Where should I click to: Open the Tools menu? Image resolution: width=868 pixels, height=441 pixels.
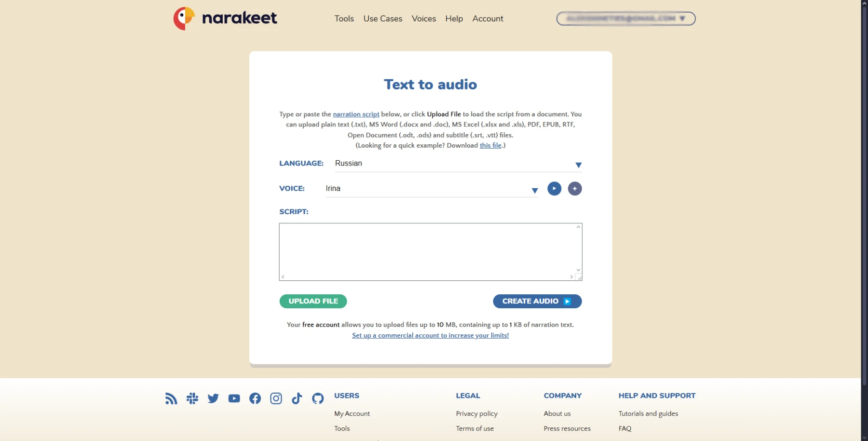point(344,19)
